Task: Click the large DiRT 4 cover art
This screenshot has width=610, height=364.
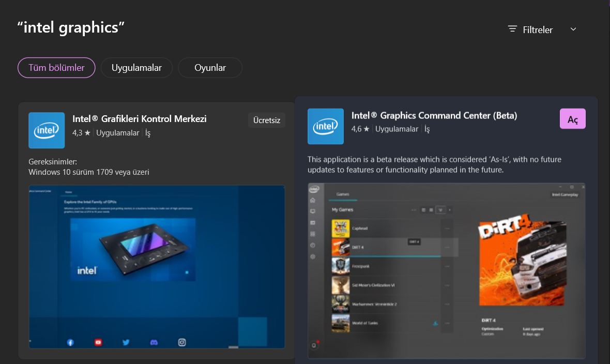Action: click(523, 260)
